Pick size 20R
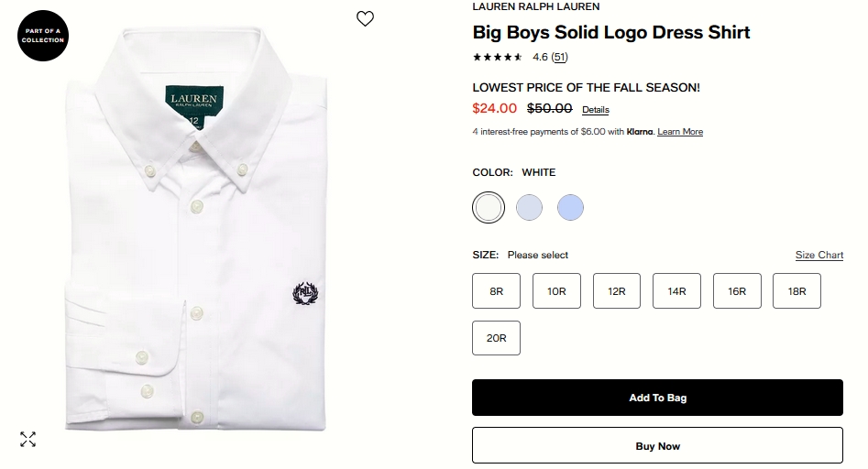 [496, 338]
